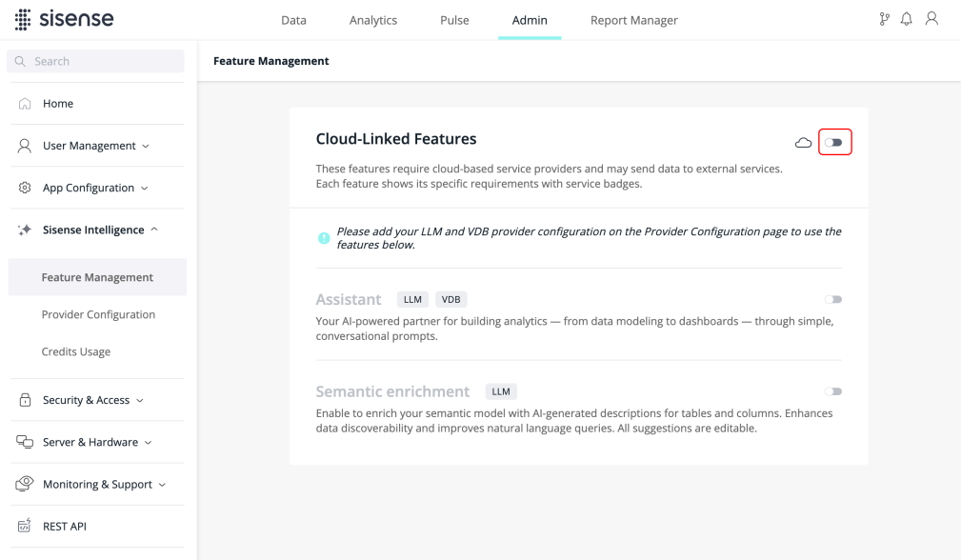Click the info alert icon in notice
961x560 pixels.
pyautogui.click(x=324, y=238)
